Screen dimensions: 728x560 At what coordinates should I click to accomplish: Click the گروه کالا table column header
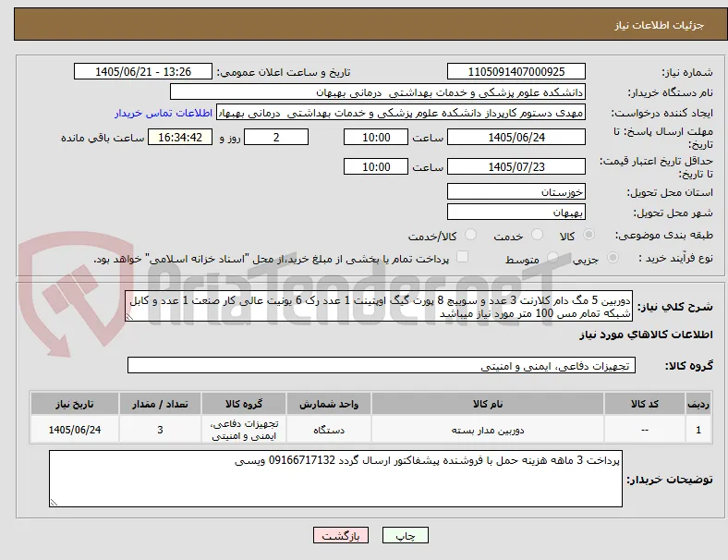point(244,404)
